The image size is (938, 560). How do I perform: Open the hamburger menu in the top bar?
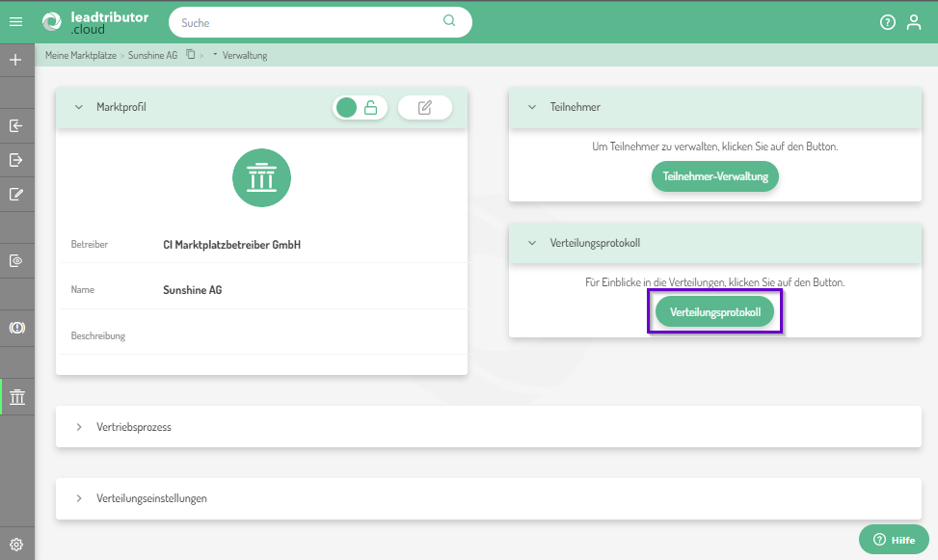coord(15,21)
